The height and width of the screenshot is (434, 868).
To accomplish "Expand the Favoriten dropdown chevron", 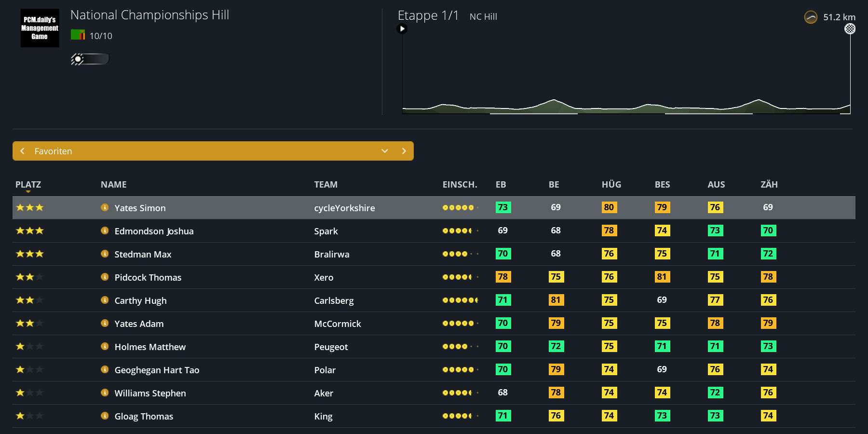I will tap(385, 151).
